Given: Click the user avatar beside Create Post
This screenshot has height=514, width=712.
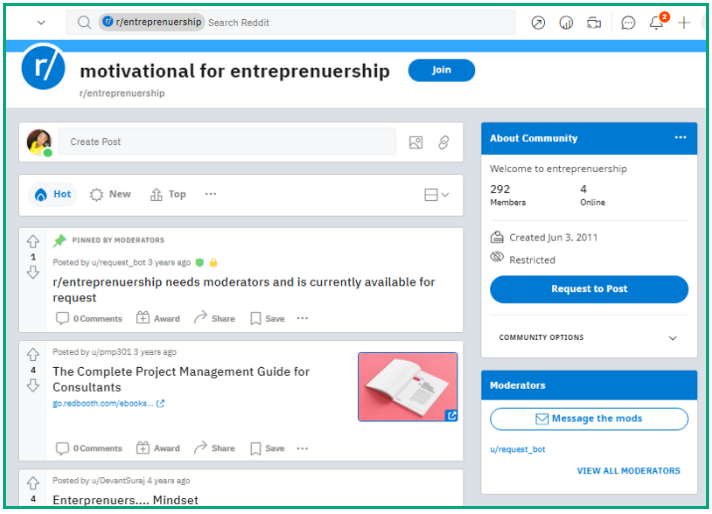Looking at the screenshot, I should pyautogui.click(x=40, y=142).
